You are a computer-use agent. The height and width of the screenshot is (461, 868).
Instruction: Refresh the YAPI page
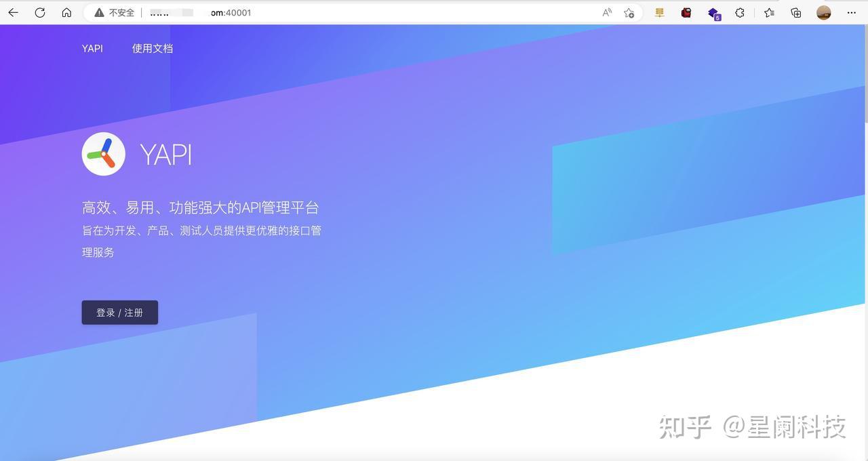[39, 12]
